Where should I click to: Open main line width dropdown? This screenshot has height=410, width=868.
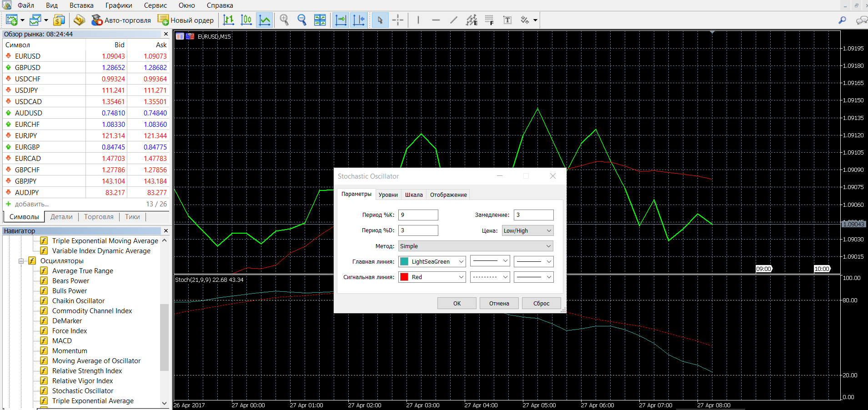tap(534, 261)
